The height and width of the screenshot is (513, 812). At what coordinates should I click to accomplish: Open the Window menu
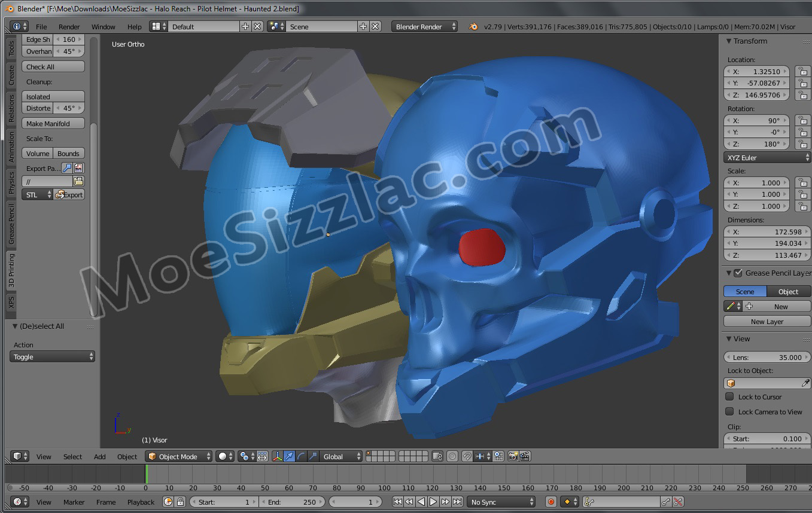pos(103,26)
